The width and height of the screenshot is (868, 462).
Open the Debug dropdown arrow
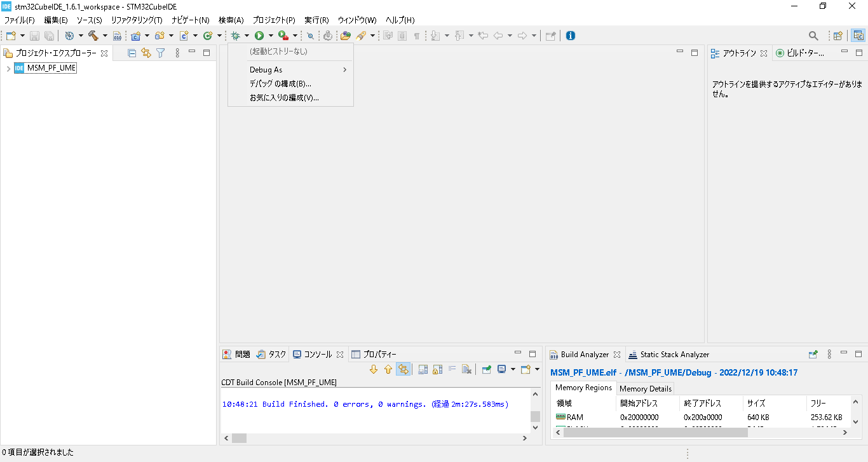(247, 36)
